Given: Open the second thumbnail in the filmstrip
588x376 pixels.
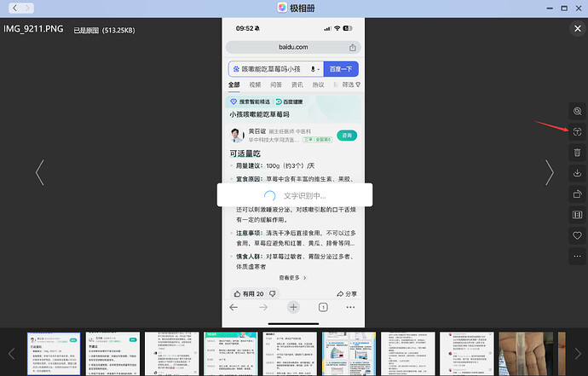Looking at the screenshot, I should [x=112, y=353].
